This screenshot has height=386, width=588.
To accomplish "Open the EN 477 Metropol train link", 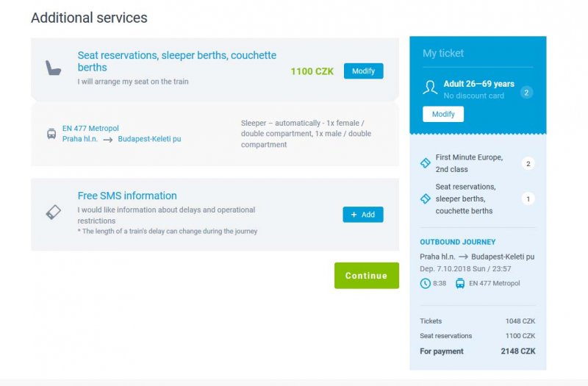I will point(90,128).
